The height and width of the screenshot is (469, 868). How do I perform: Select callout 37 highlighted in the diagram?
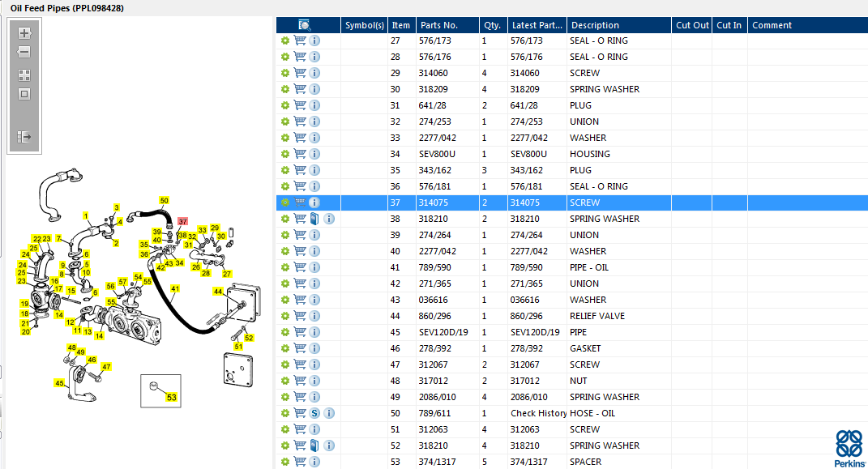182,221
